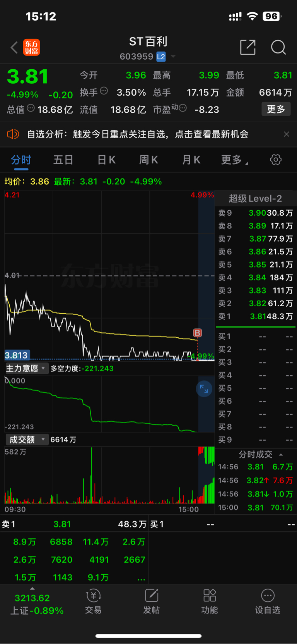The height and width of the screenshot is (644, 297).
Task: Tap the red B marker on chart
Action: 197,333
